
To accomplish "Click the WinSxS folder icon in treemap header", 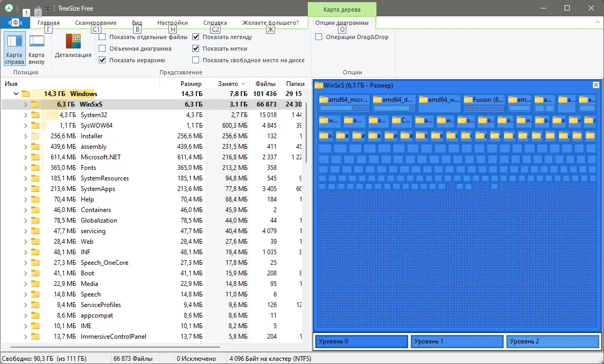I will pyautogui.click(x=319, y=85).
